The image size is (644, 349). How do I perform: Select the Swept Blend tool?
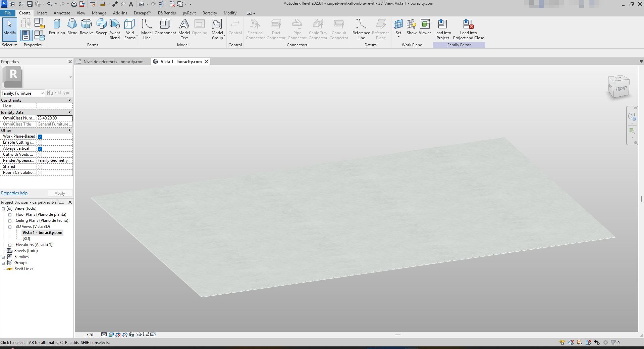(114, 29)
